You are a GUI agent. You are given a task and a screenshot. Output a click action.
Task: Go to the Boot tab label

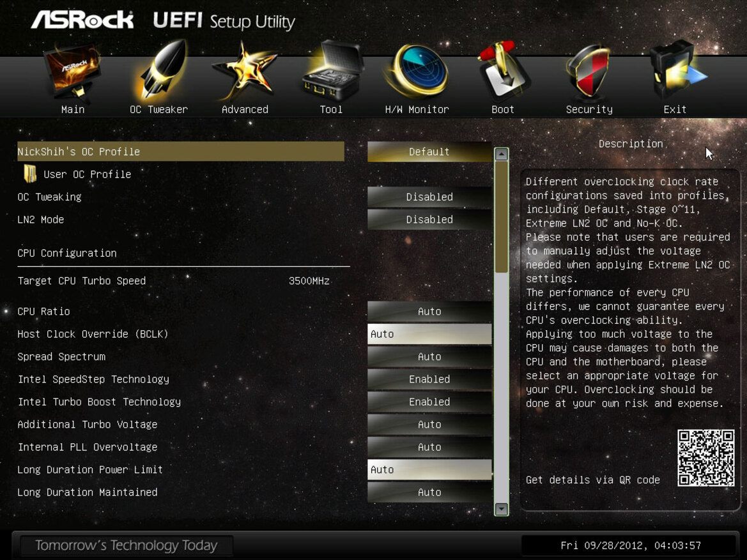[503, 110]
